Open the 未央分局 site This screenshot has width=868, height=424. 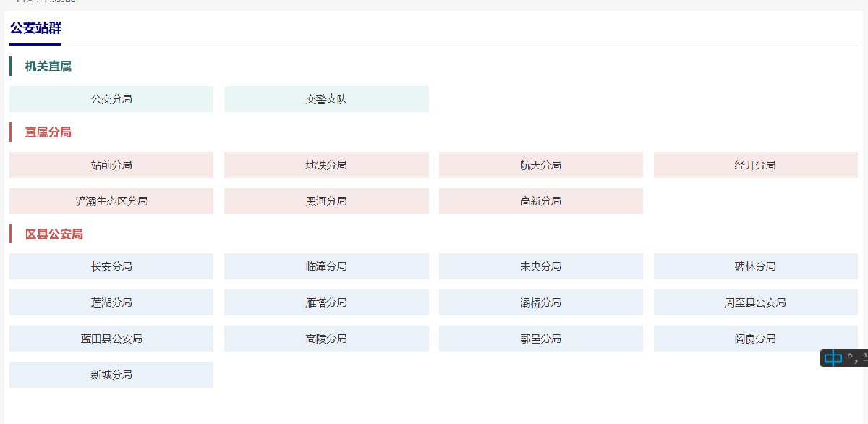(x=541, y=266)
